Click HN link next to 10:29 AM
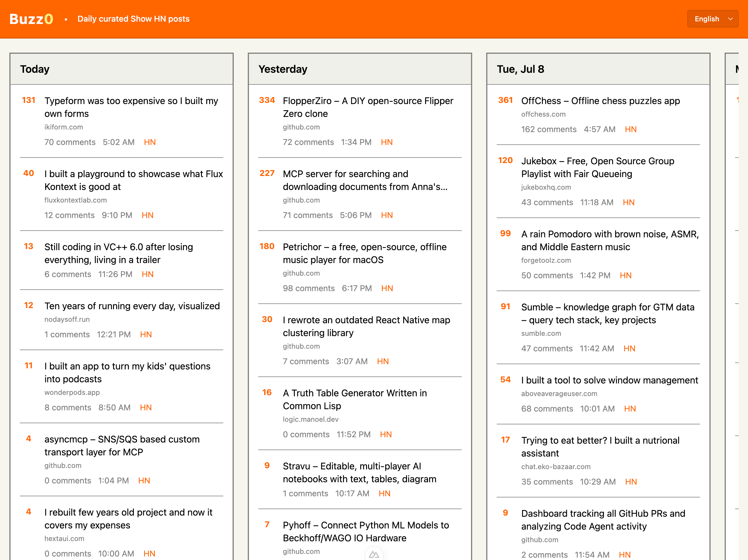The image size is (748, 560). (631, 482)
